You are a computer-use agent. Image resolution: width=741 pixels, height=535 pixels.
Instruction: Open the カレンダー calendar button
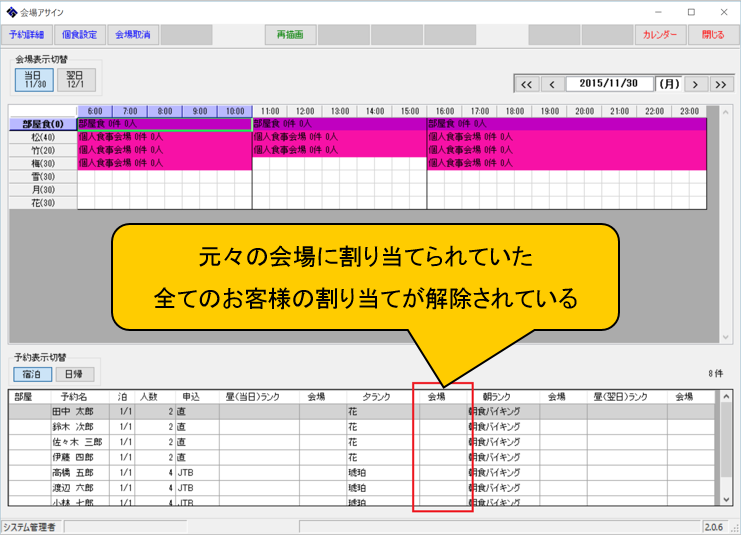660,34
